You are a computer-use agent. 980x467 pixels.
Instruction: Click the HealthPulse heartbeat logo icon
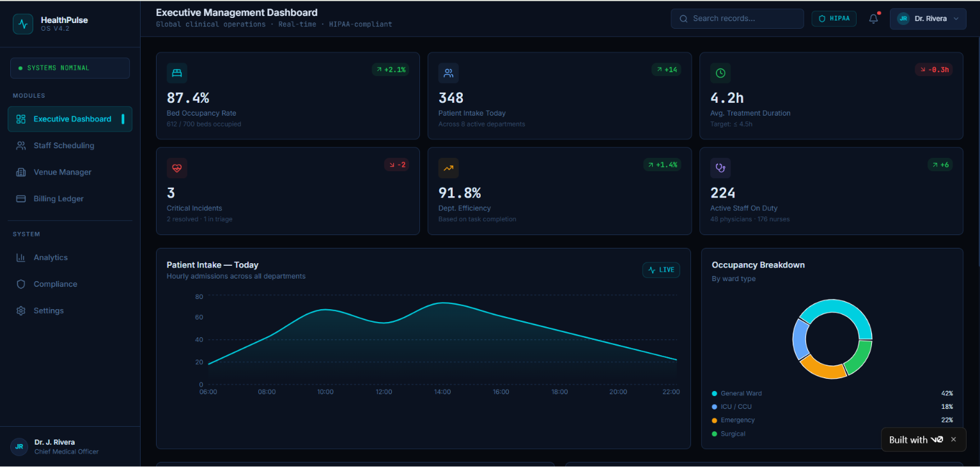coord(23,24)
